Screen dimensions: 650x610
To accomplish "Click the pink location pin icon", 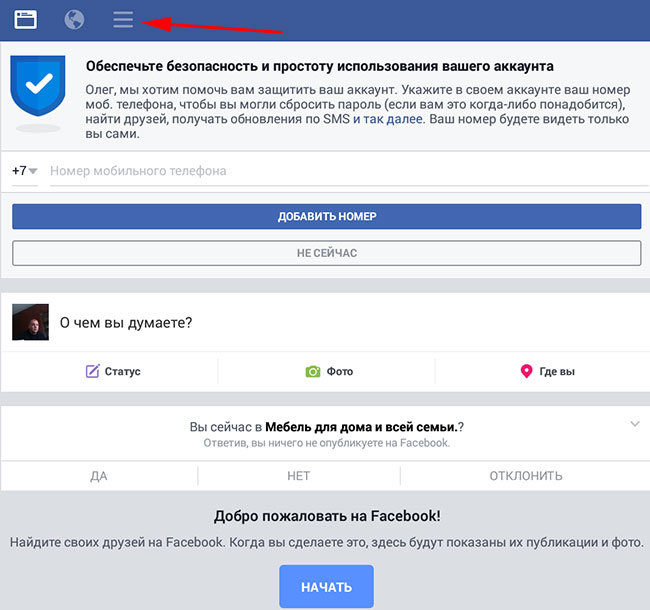I will click(x=526, y=371).
